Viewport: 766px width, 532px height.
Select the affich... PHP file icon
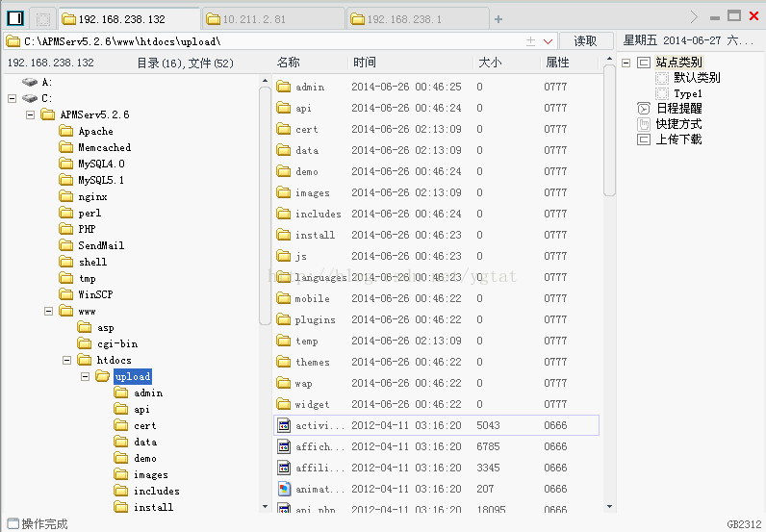[284, 446]
